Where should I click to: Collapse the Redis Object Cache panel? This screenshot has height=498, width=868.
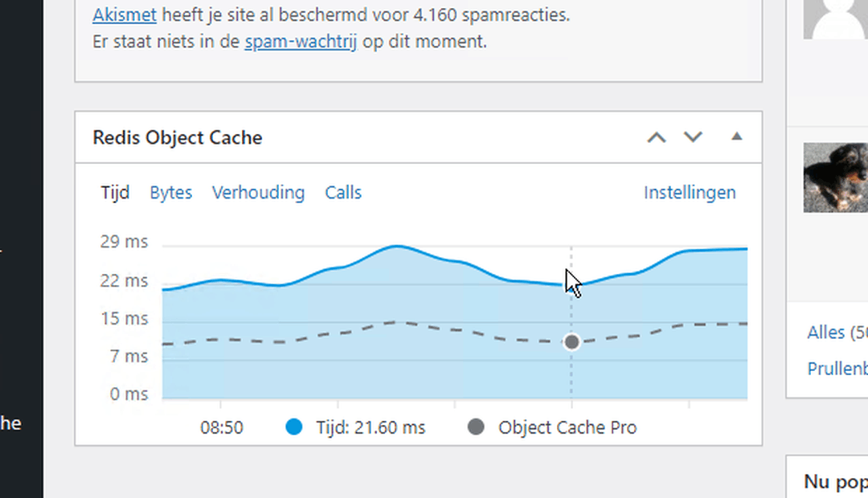(x=736, y=137)
